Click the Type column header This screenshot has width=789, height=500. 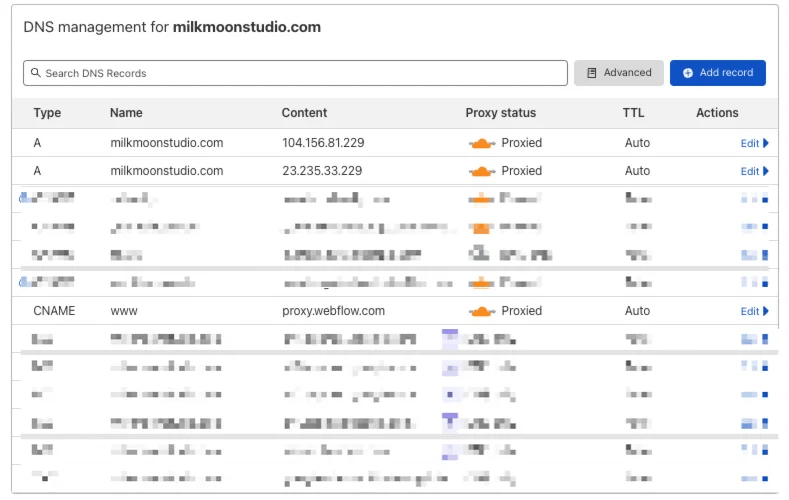tap(47, 113)
